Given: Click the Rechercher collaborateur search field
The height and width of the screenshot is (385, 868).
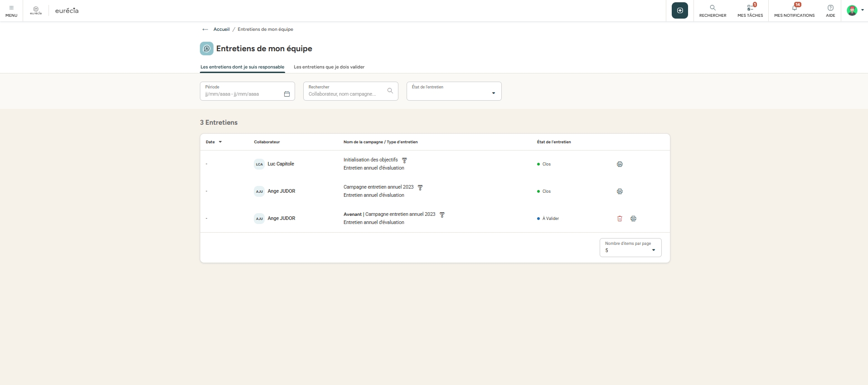Looking at the screenshot, I should coord(345,94).
